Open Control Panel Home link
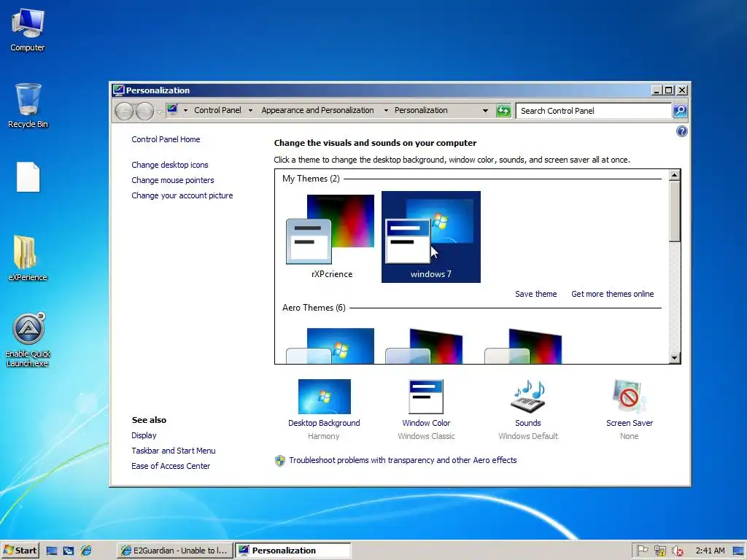This screenshot has width=747, height=560. tap(166, 139)
